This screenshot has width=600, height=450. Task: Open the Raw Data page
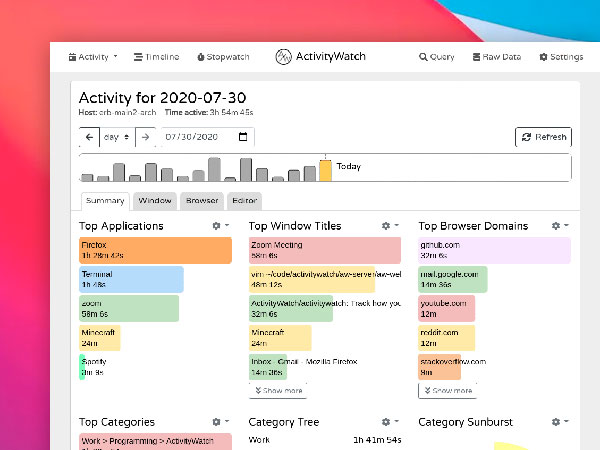[x=497, y=57]
